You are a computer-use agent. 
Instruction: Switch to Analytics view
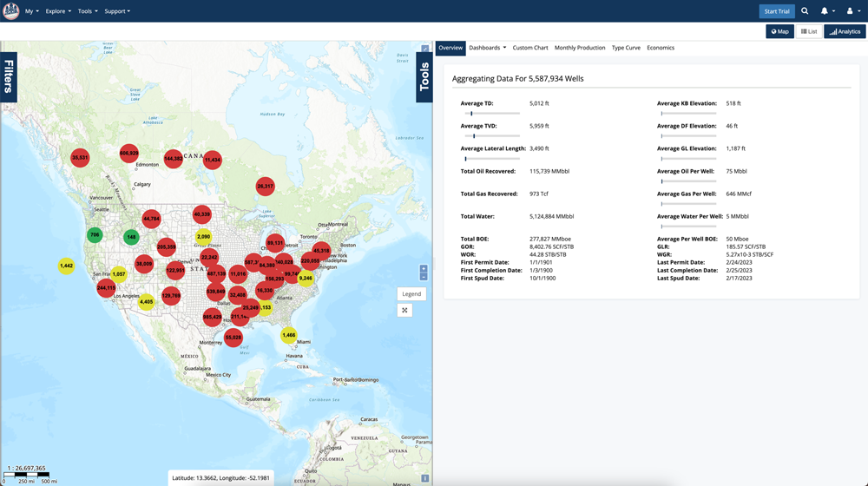point(845,31)
